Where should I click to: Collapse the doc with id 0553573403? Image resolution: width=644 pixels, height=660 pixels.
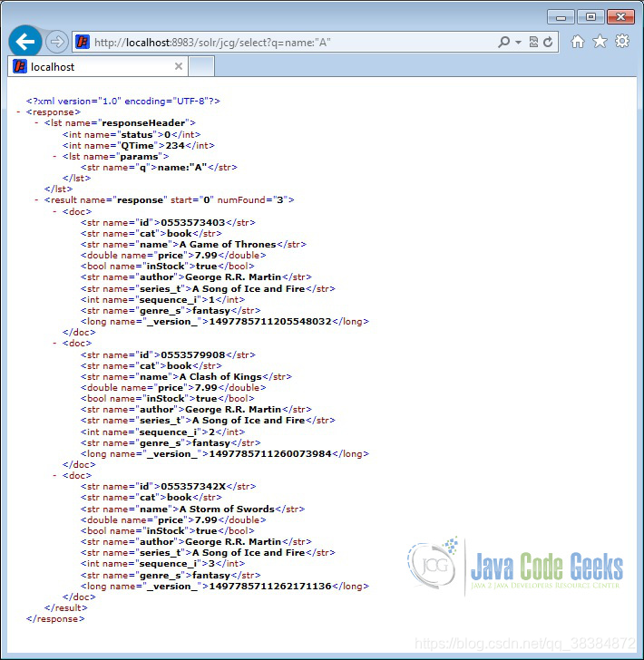point(54,211)
